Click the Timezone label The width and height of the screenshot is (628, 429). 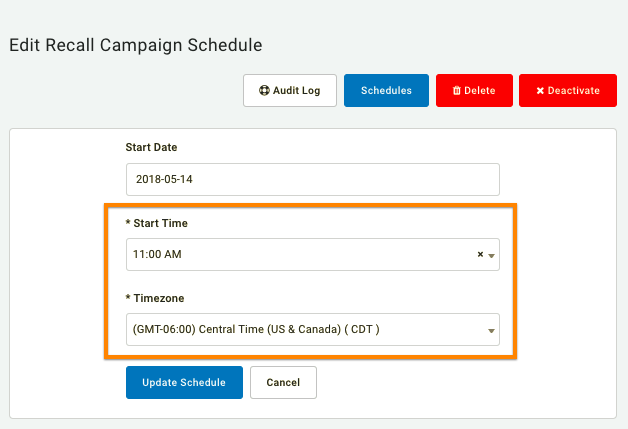(155, 298)
